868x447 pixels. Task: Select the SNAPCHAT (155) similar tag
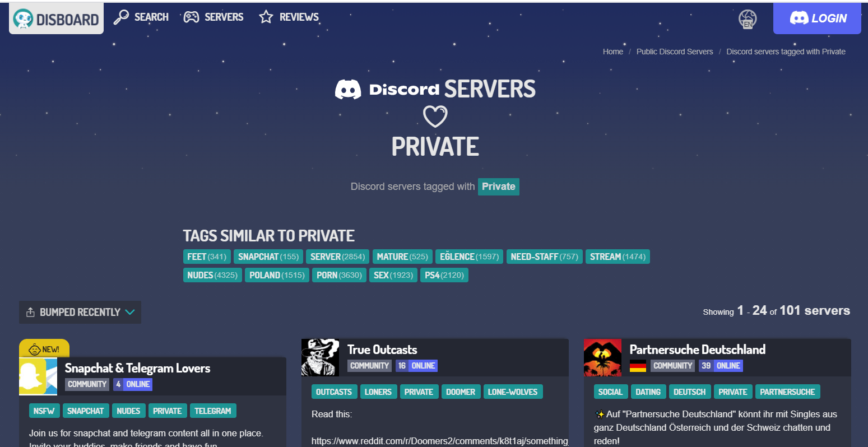click(x=268, y=257)
